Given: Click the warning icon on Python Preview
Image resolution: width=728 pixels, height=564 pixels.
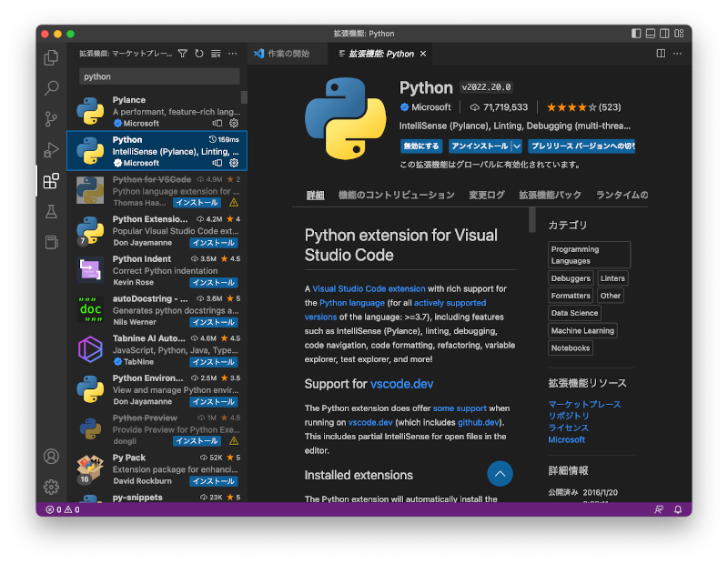Looking at the screenshot, I should pyautogui.click(x=234, y=440).
